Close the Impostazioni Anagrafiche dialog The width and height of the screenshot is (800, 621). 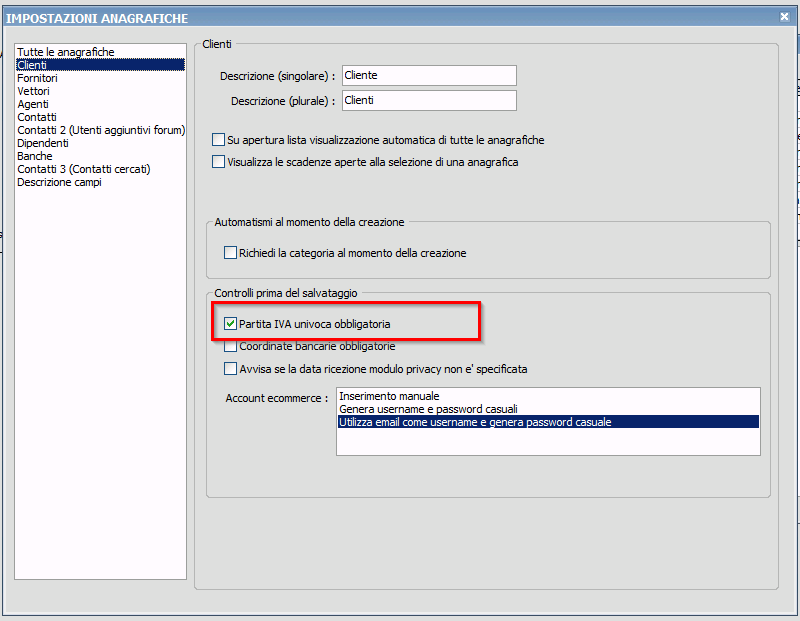coord(784,16)
